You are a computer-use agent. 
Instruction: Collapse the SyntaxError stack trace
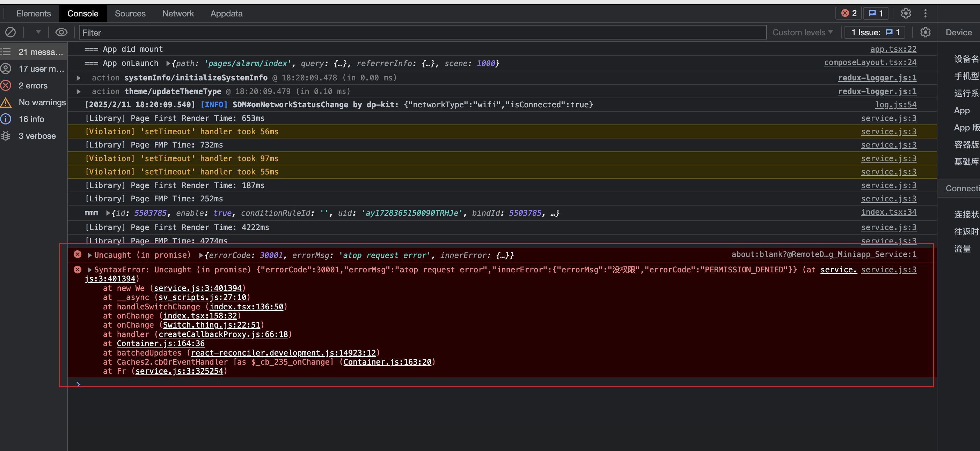(x=90, y=270)
